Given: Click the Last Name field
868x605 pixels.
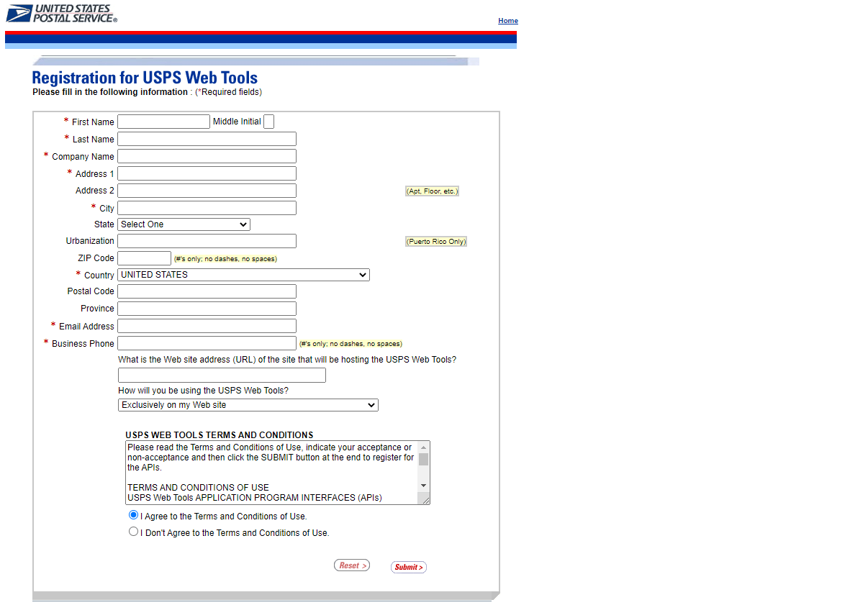Looking at the screenshot, I should tap(207, 138).
